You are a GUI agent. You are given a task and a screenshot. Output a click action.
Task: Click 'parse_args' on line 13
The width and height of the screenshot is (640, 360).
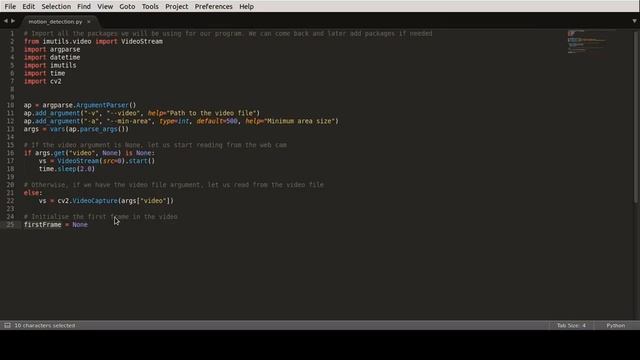98,129
